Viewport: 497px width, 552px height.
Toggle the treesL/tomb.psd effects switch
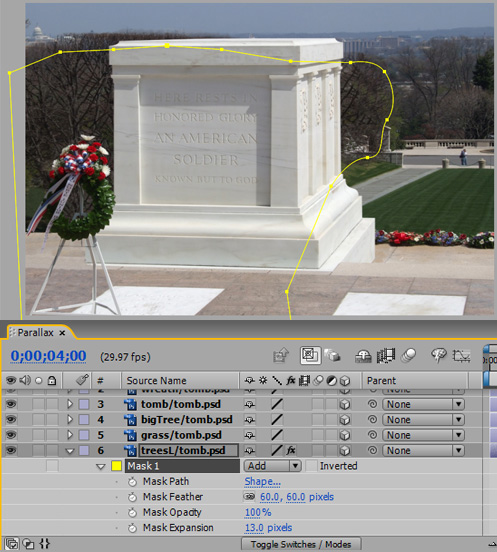(x=291, y=450)
